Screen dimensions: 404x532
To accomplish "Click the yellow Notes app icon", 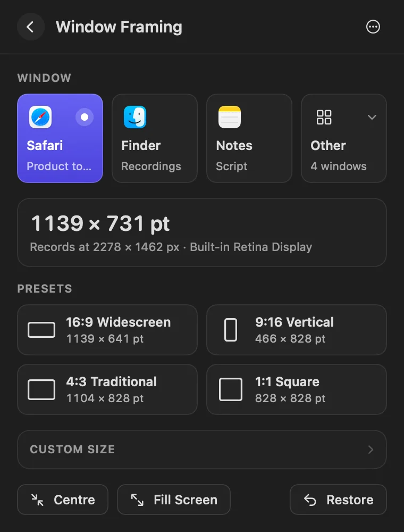I will tap(230, 117).
